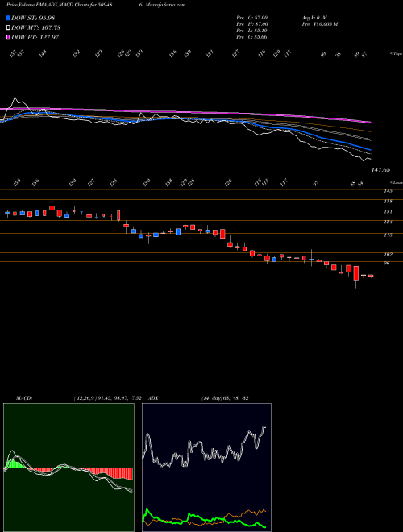
Task: Click the (12,26,9) MACD parameters text
Action: click(x=107, y=397)
